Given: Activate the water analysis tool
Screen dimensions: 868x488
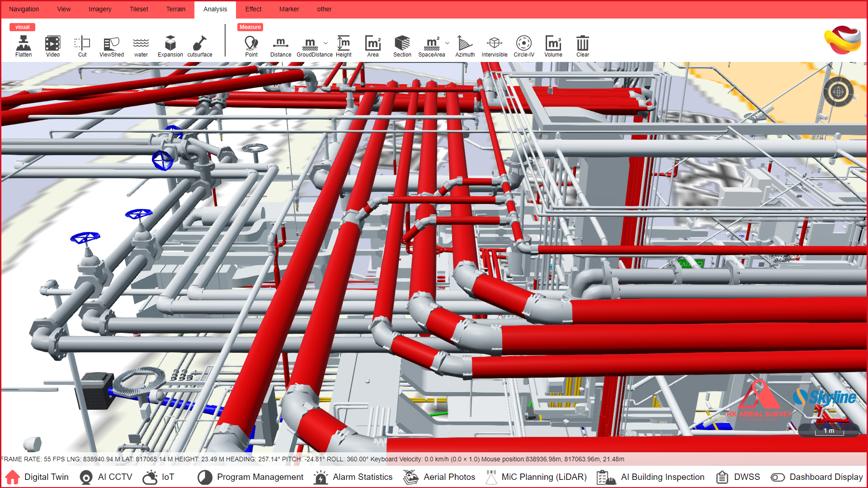Looking at the screenshot, I should tap(141, 46).
